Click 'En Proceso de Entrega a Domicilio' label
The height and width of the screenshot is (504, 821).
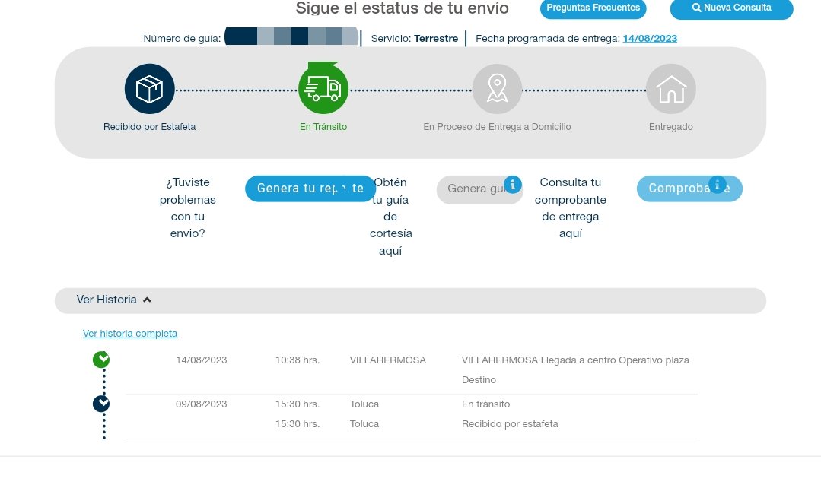click(497, 127)
